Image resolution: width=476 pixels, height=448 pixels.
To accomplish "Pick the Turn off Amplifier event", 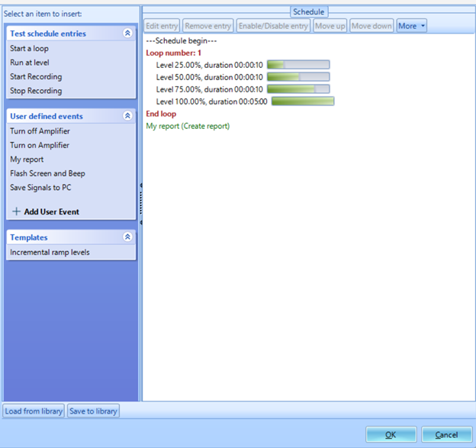I will coord(40,131).
